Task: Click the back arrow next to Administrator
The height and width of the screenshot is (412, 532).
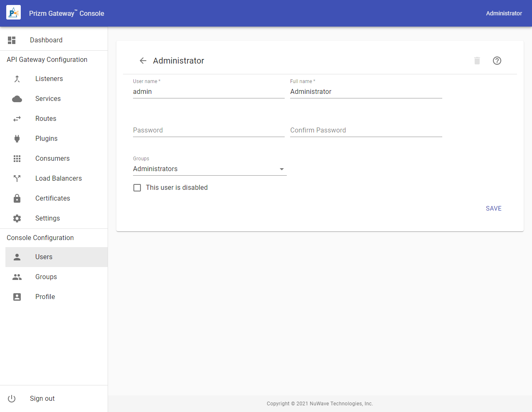Action: (143, 61)
